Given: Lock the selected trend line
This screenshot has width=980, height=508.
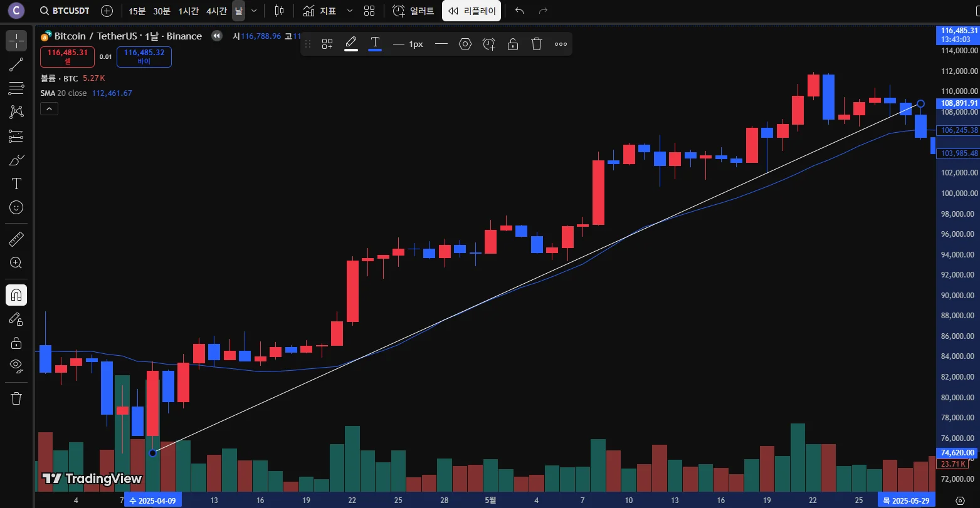Looking at the screenshot, I should click(x=513, y=44).
